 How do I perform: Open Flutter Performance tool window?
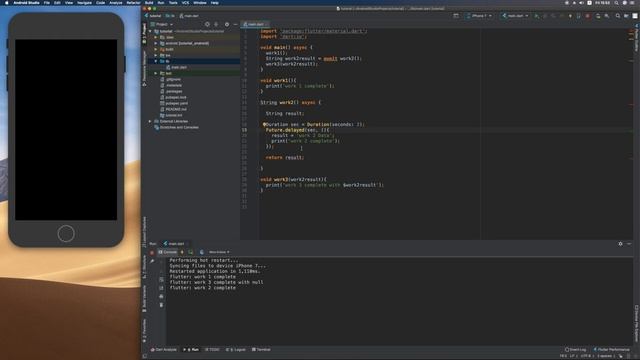[611, 350]
